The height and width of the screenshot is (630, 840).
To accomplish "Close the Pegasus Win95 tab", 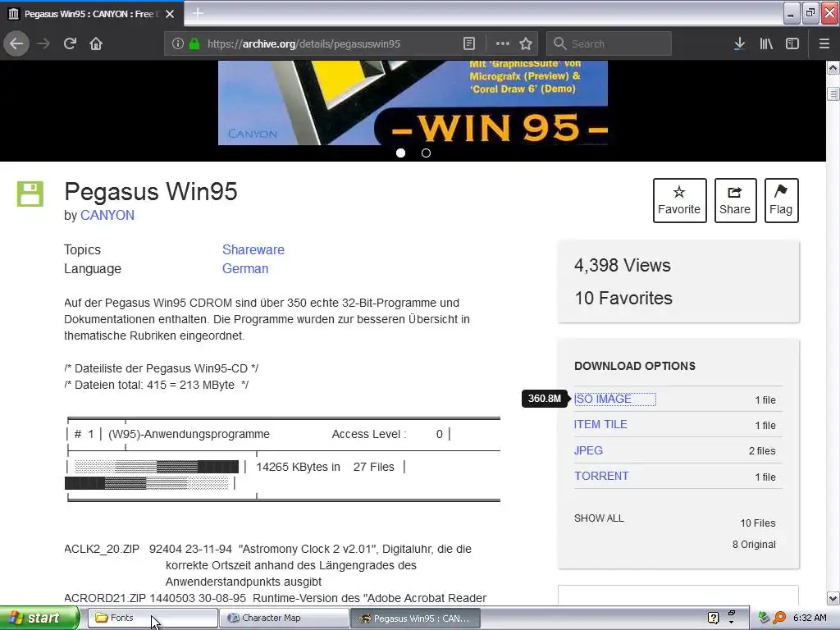I will pos(170,14).
